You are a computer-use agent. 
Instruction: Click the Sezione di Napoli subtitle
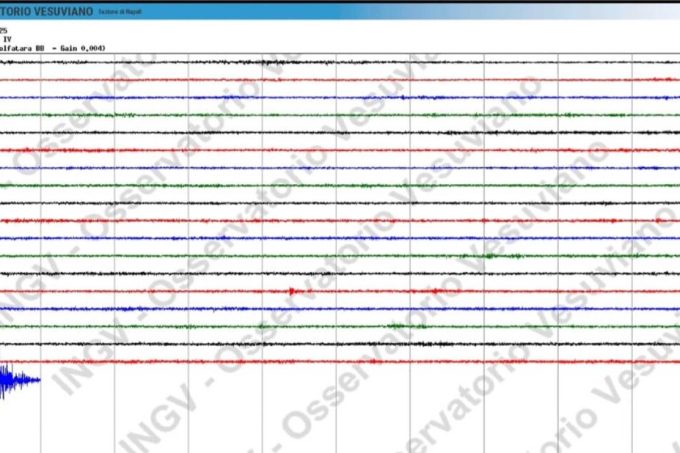[120, 11]
